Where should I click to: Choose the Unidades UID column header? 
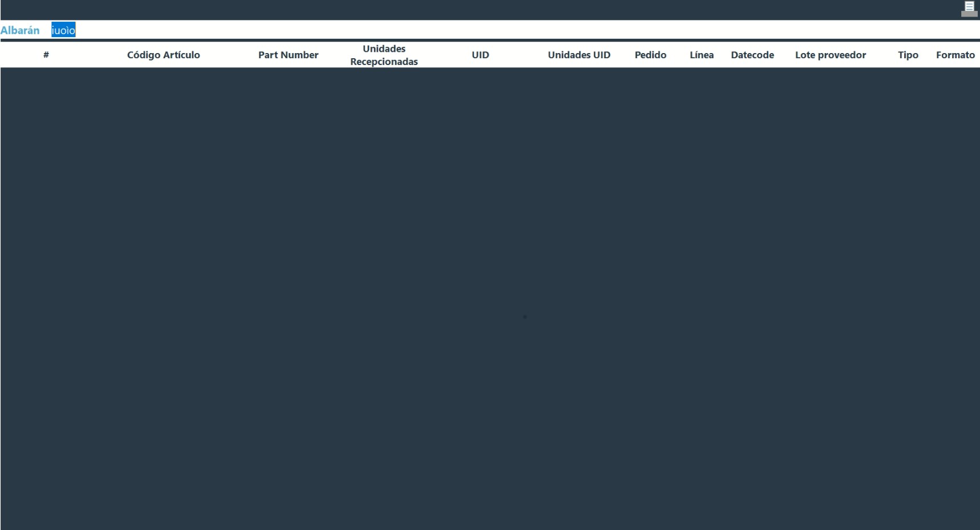point(579,55)
